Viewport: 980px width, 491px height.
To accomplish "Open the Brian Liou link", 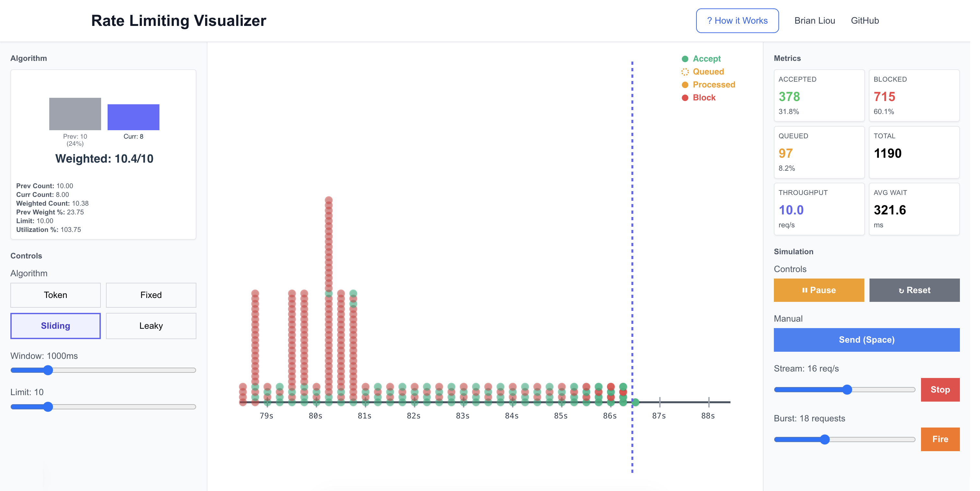I will [814, 20].
